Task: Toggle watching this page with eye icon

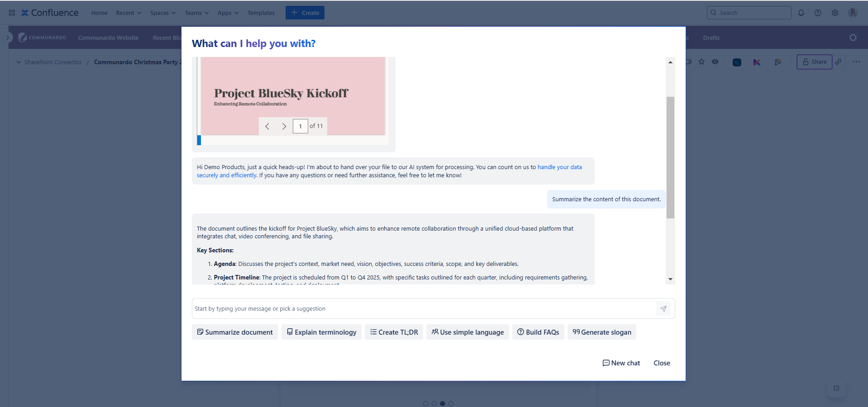Action: pos(715,62)
